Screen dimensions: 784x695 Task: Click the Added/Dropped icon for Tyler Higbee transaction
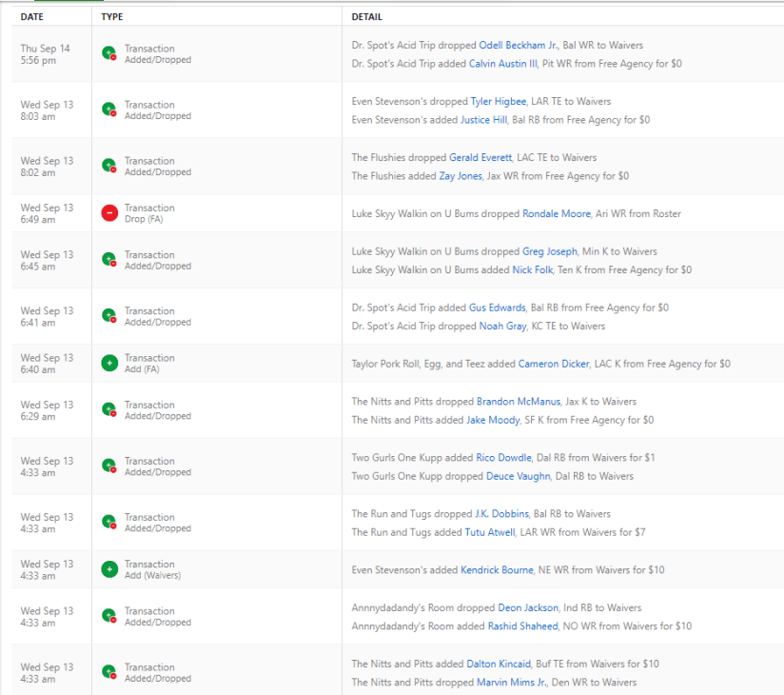pos(109,110)
